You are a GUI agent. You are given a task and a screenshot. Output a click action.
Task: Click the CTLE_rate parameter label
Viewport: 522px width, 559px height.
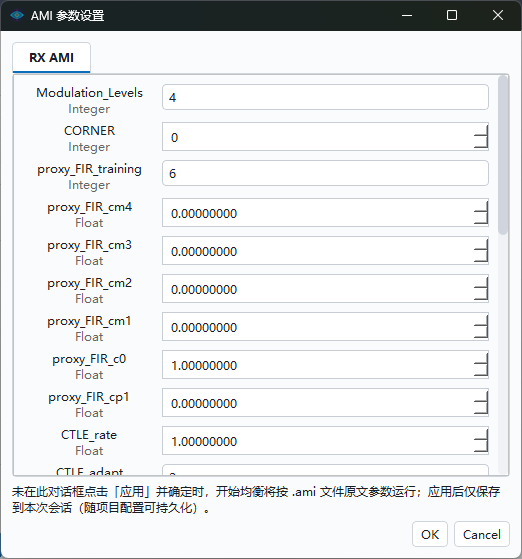pyautogui.click(x=89, y=435)
